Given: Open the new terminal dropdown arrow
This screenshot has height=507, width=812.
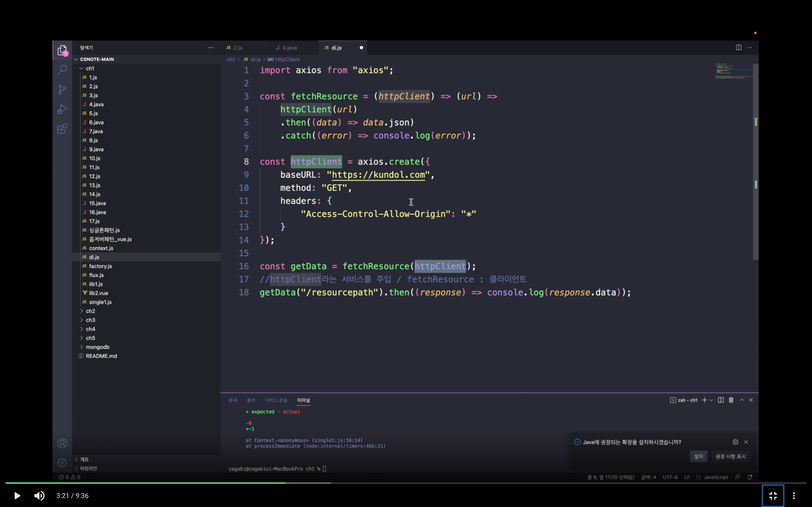Looking at the screenshot, I should 711,400.
